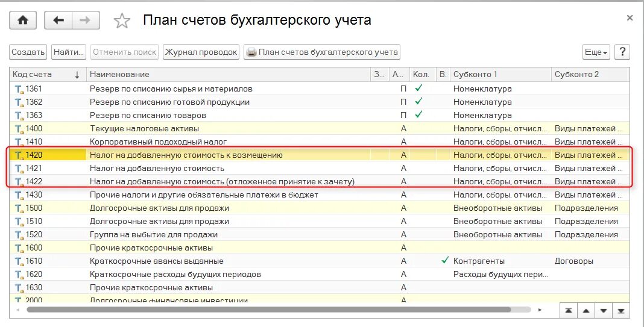Select Краткосрочные авансы выданные name
Viewport: 644px width, 327px height.
(x=157, y=261)
